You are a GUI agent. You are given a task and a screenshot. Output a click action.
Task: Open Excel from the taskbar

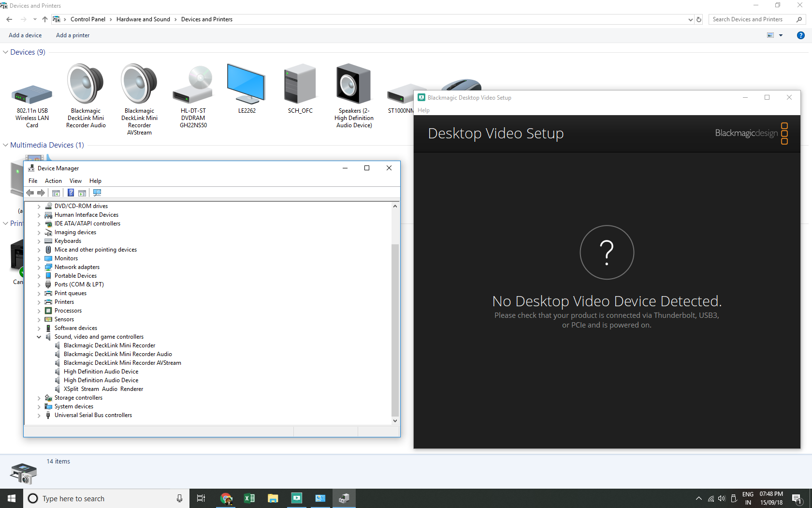(249, 498)
